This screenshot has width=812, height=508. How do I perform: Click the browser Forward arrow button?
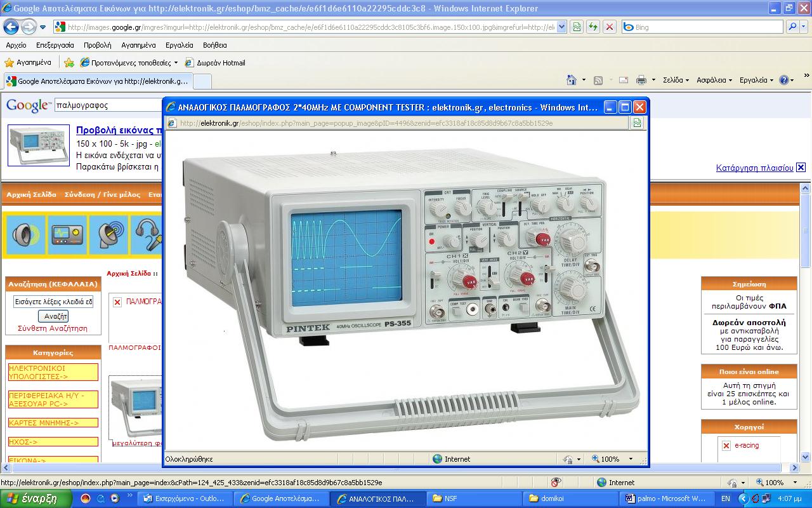click(29, 27)
